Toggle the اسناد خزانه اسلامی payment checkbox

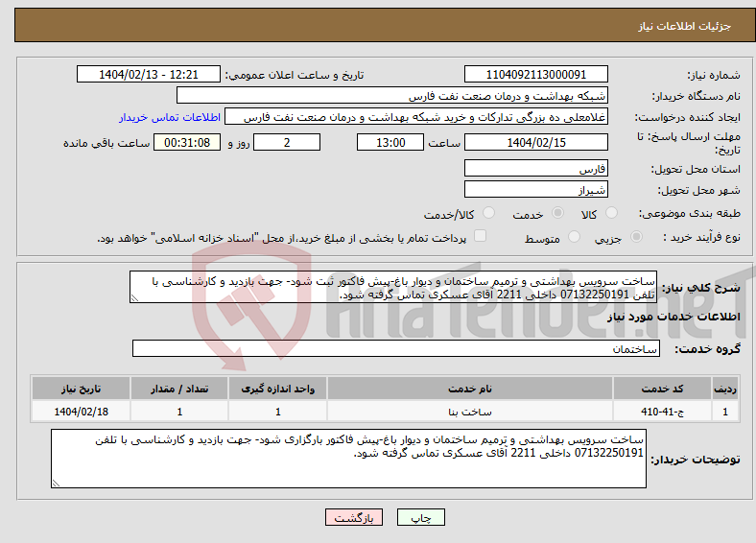480,236
